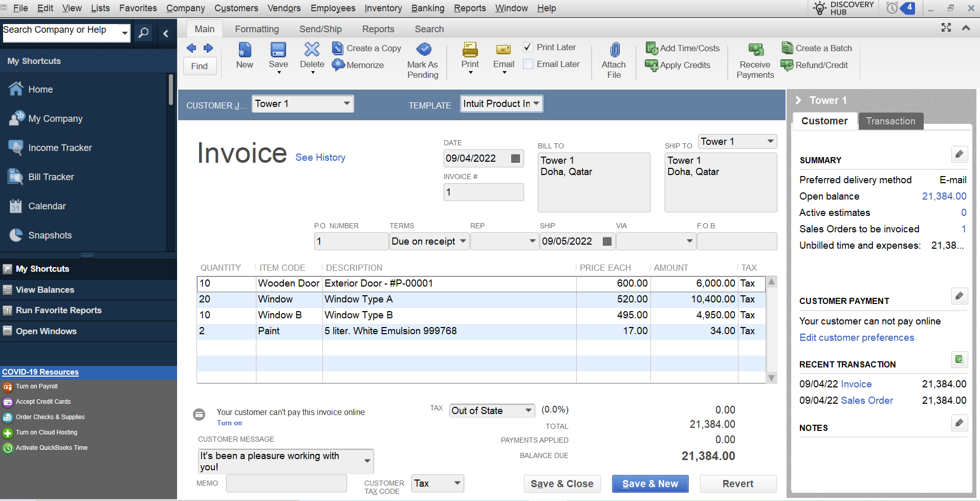Open the invoice date calendar picker

click(515, 159)
